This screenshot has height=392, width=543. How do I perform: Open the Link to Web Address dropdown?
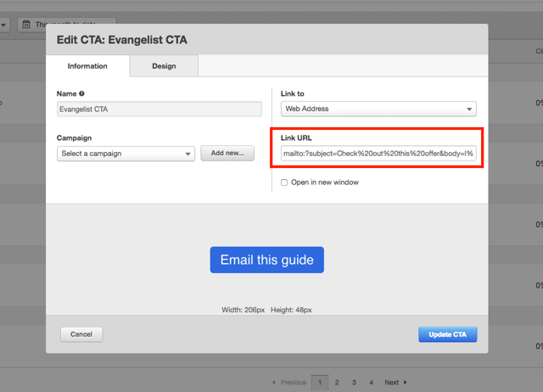click(378, 109)
